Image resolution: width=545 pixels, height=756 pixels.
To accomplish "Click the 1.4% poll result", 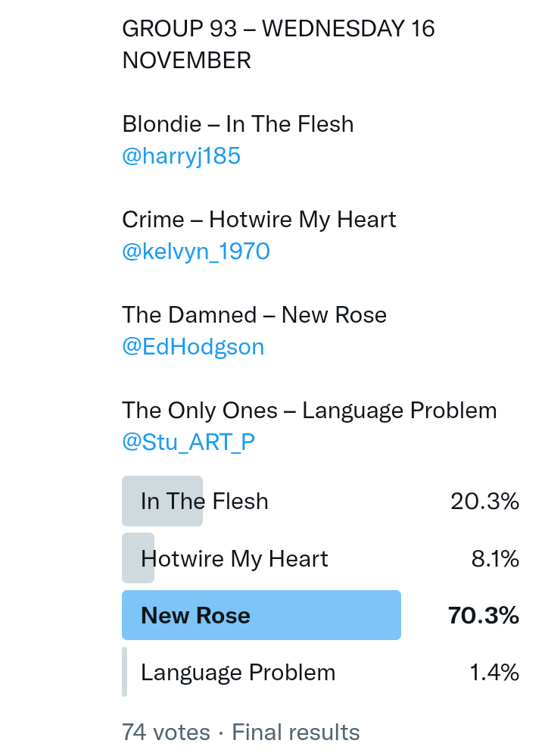I will click(494, 673).
